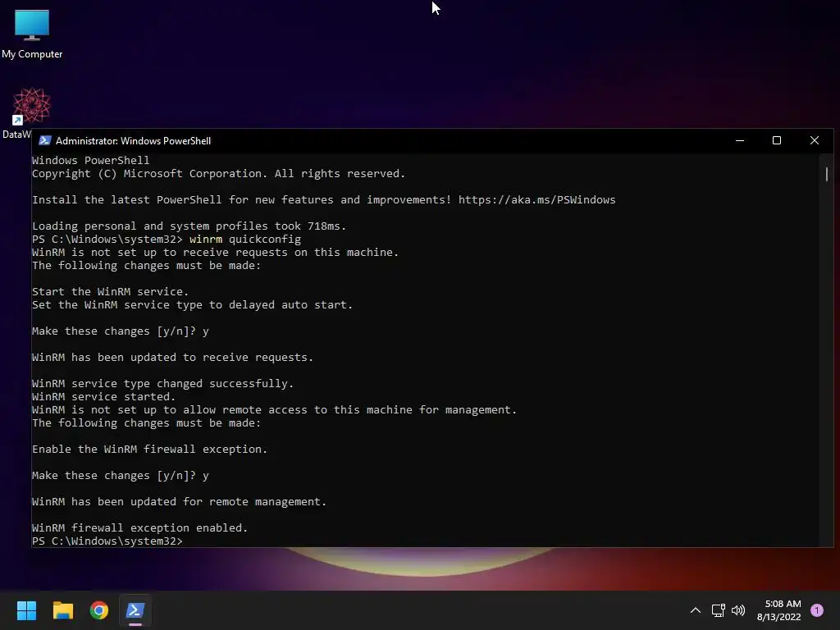Viewport: 840px width, 630px height.
Task: Minimize the PowerShell window
Action: [x=740, y=140]
